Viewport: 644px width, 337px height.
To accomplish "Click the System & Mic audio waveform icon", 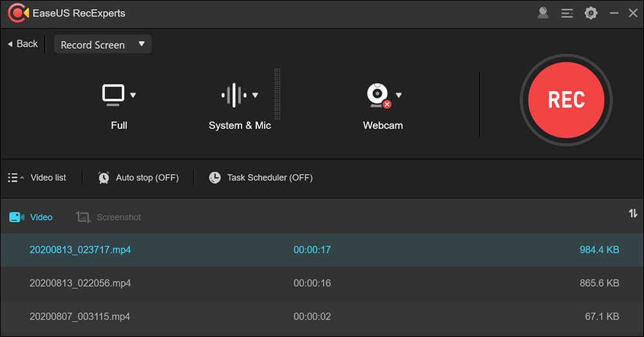I will point(234,95).
